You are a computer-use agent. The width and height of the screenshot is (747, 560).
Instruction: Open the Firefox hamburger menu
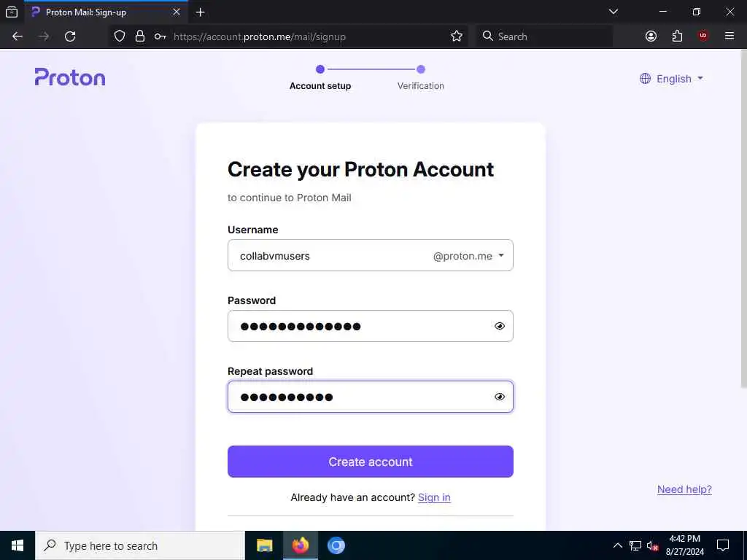pyautogui.click(x=729, y=36)
